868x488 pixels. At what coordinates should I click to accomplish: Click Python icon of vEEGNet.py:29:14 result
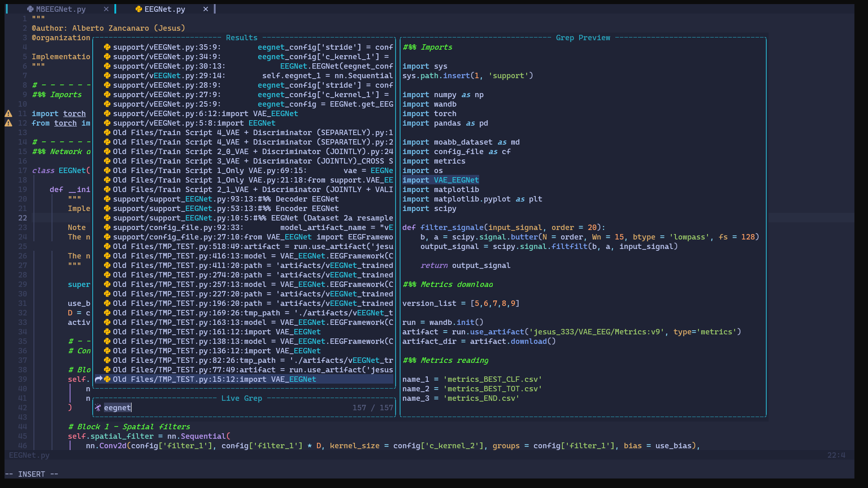107,75
